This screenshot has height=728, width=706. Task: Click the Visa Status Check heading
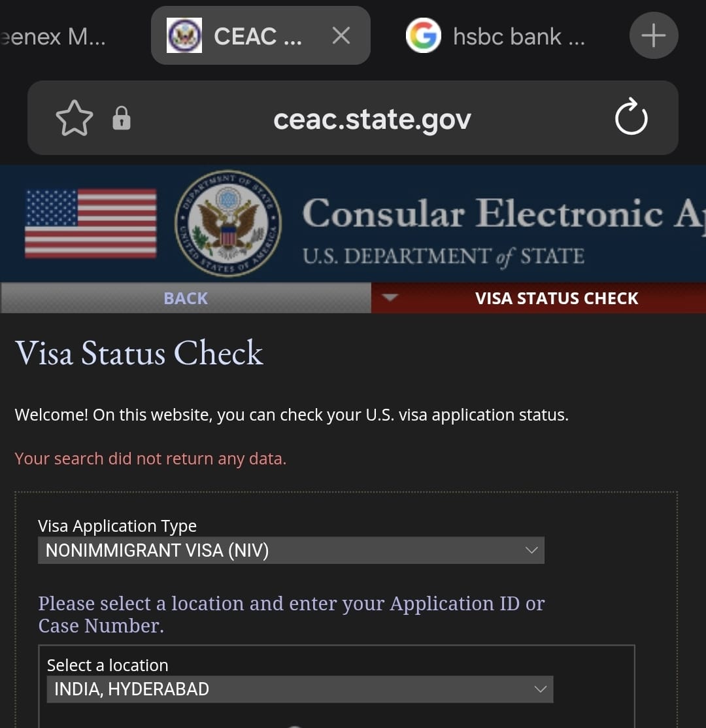tap(139, 353)
